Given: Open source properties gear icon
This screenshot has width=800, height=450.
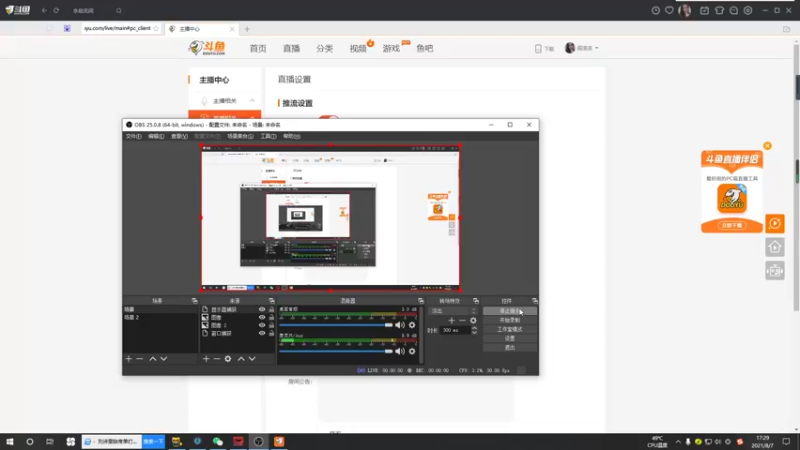Looking at the screenshot, I should coord(228,359).
